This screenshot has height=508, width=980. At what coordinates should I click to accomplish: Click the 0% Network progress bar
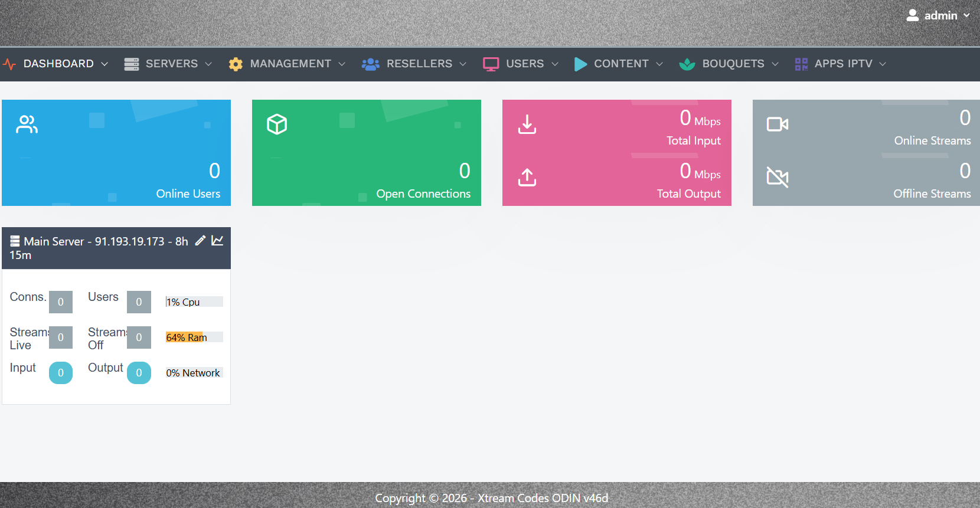click(x=194, y=373)
